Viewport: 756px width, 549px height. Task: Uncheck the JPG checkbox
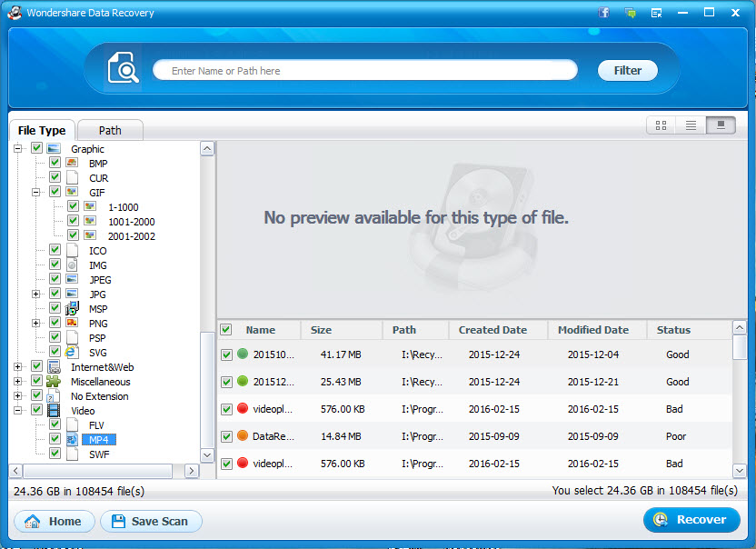[55, 294]
